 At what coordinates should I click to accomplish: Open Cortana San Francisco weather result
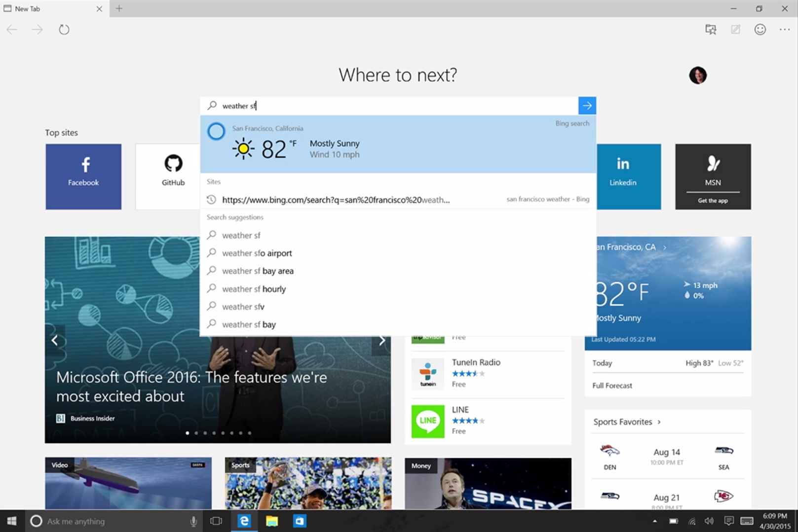[398, 144]
